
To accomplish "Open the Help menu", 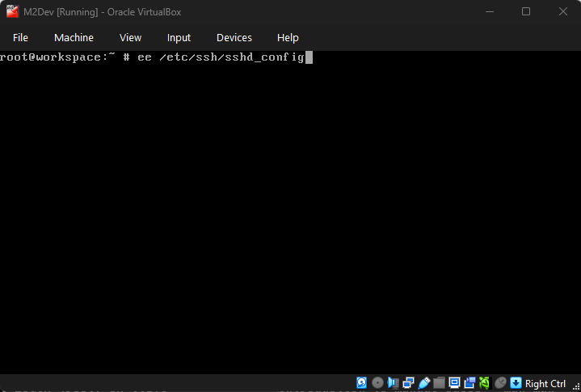I will 288,38.
